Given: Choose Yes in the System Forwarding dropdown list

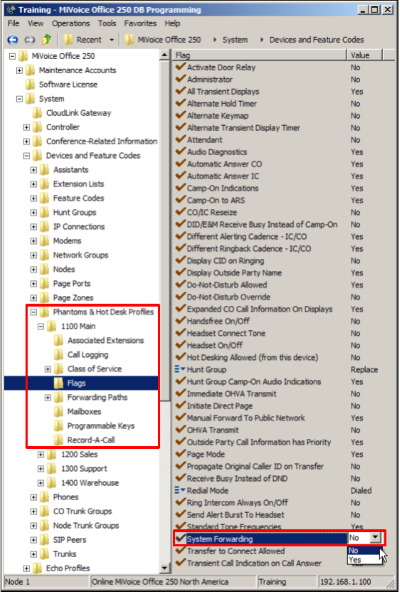Looking at the screenshot, I should coord(364,560).
